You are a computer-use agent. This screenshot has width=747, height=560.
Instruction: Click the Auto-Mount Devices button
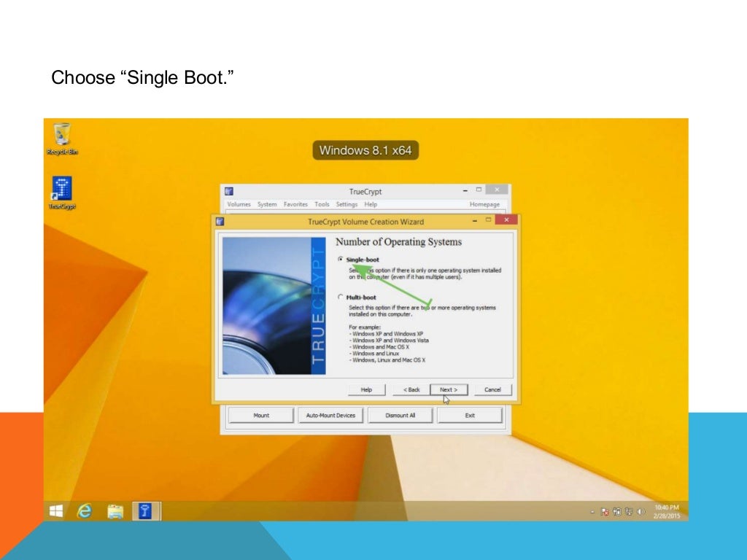pos(330,415)
